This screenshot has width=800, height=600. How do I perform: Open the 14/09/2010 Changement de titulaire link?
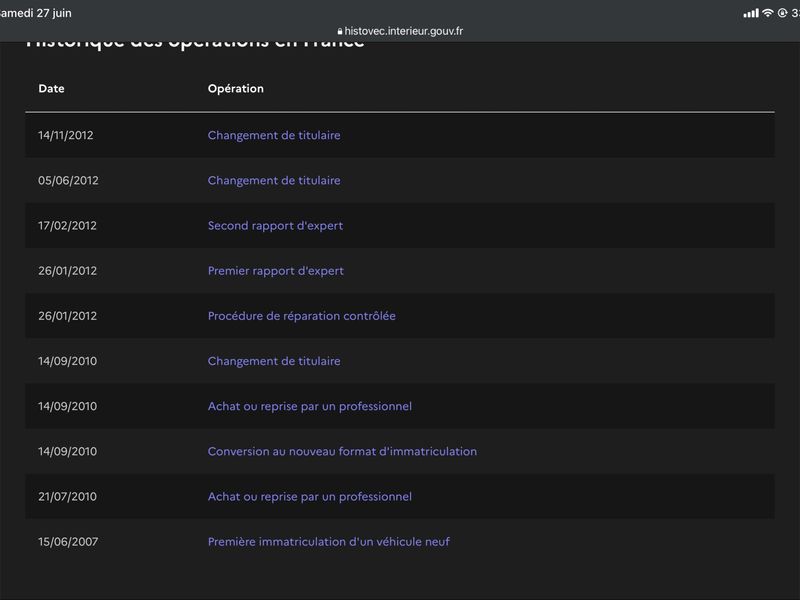pyautogui.click(x=274, y=361)
